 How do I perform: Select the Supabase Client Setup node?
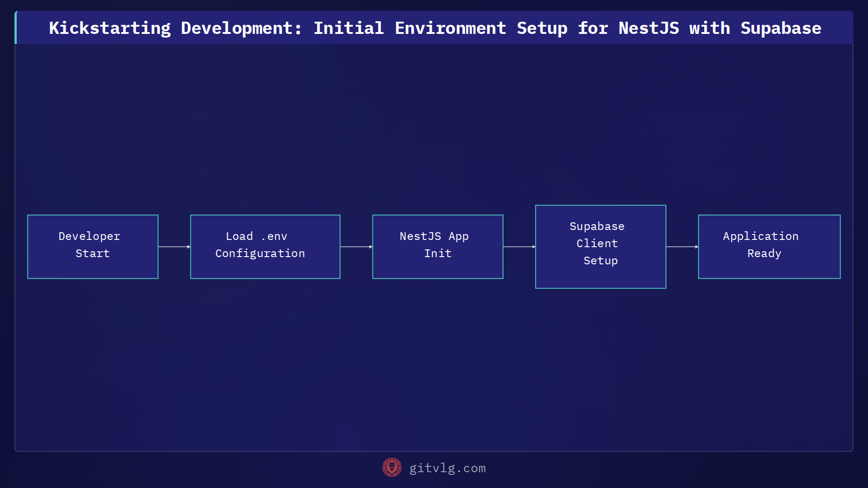[x=601, y=247]
